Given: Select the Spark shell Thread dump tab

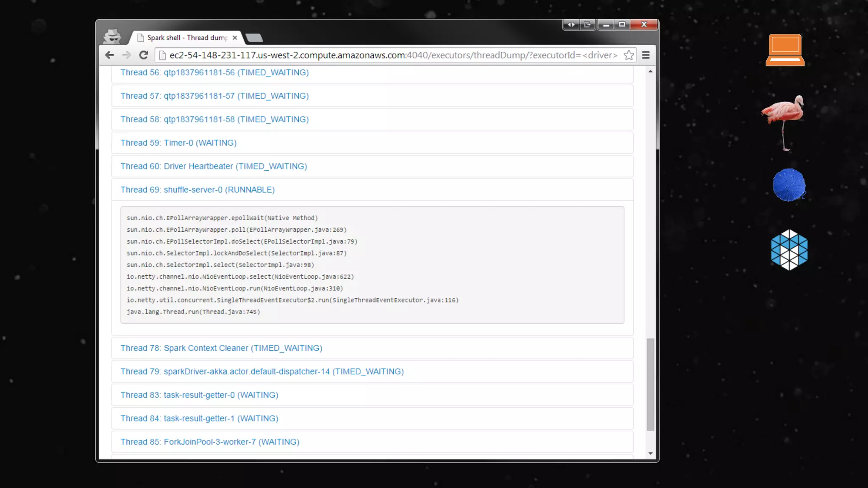Looking at the screenshot, I should [x=186, y=38].
